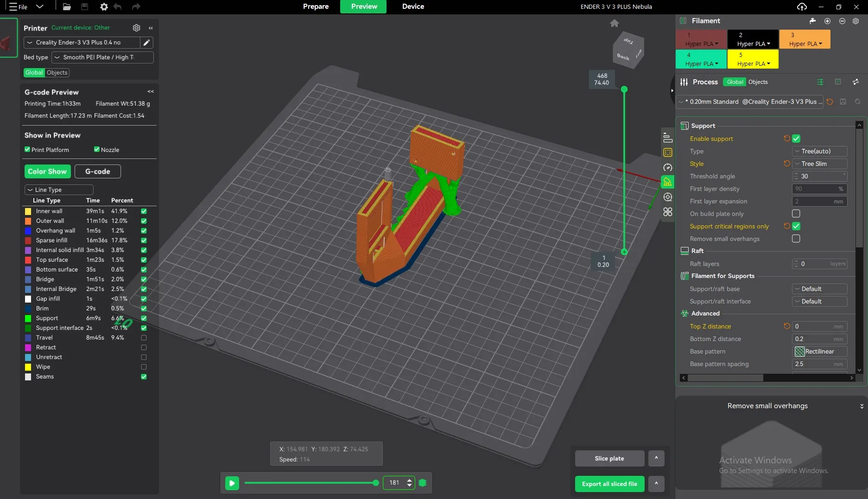Open the Bed type dropdown
This screenshot has width=868, height=499.
click(102, 57)
